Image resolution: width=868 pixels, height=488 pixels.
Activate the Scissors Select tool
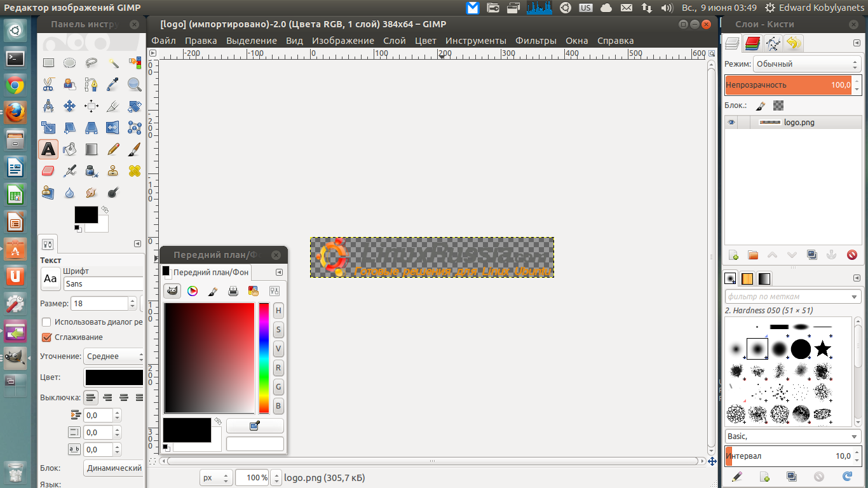pyautogui.click(x=48, y=85)
